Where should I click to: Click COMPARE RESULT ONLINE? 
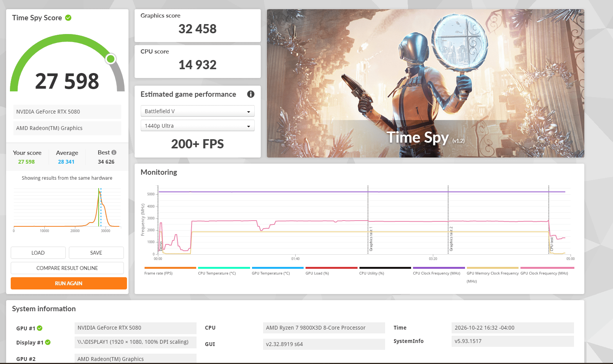(67, 268)
